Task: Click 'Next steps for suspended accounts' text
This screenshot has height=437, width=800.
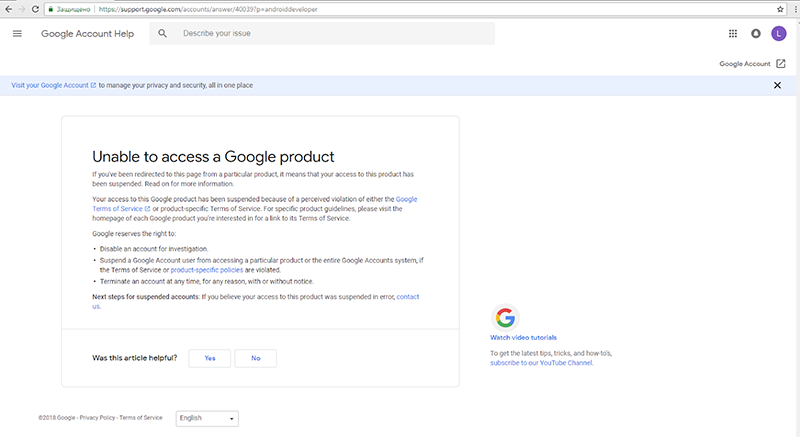Action: pyautogui.click(x=145, y=297)
